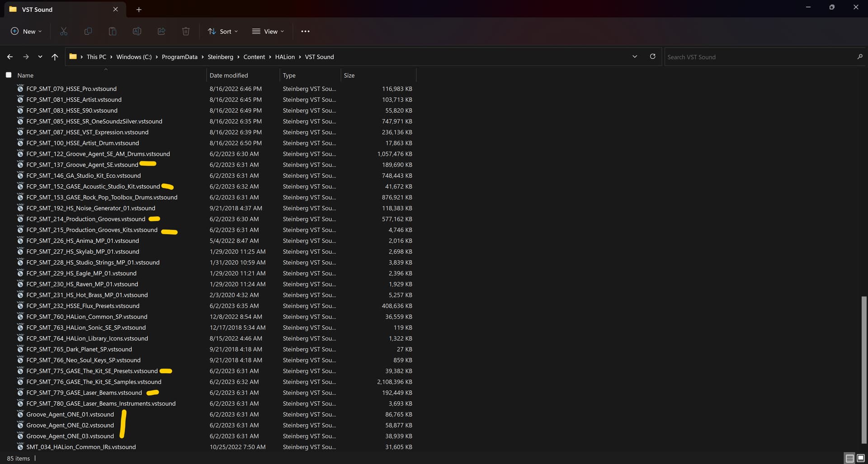The width and height of the screenshot is (868, 464).
Task: Go up one level with the up arrow
Action: click(55, 56)
